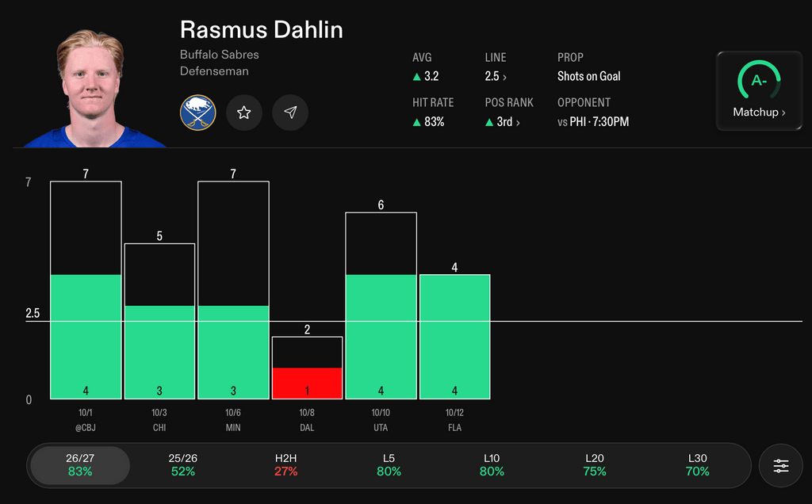Click the 10/6 MIN game bar
Viewport: 812px width, 504px height.
point(234,290)
